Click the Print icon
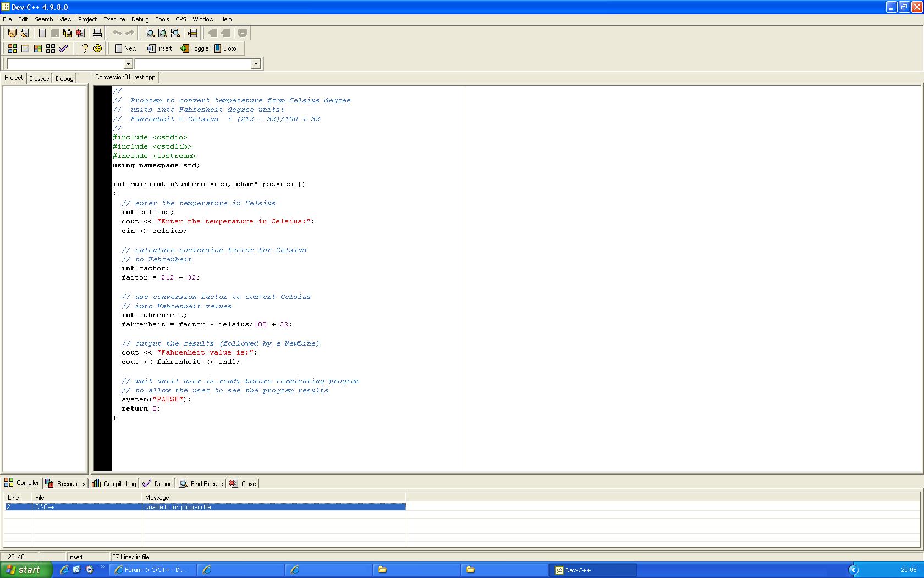 tap(97, 33)
